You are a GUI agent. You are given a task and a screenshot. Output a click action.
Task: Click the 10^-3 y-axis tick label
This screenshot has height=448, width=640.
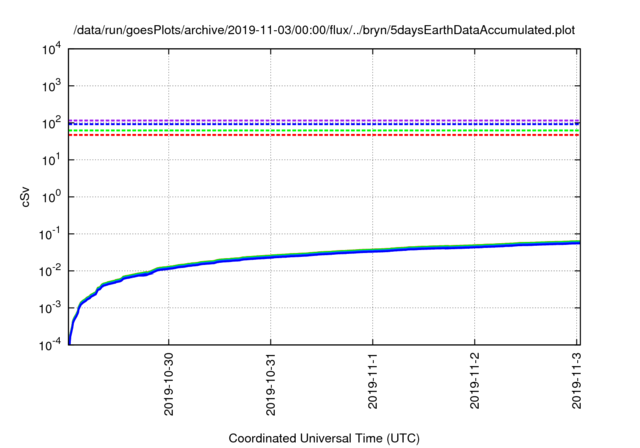pos(50,308)
